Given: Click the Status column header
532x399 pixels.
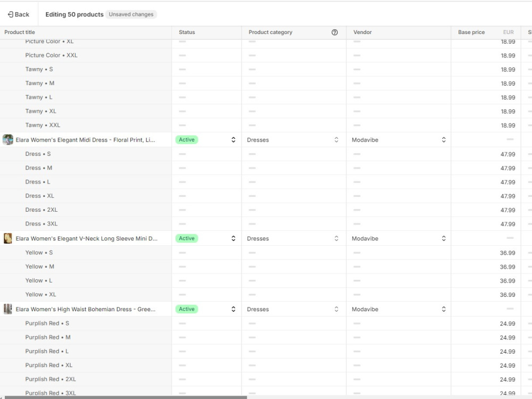Looking at the screenshot, I should coord(187,32).
